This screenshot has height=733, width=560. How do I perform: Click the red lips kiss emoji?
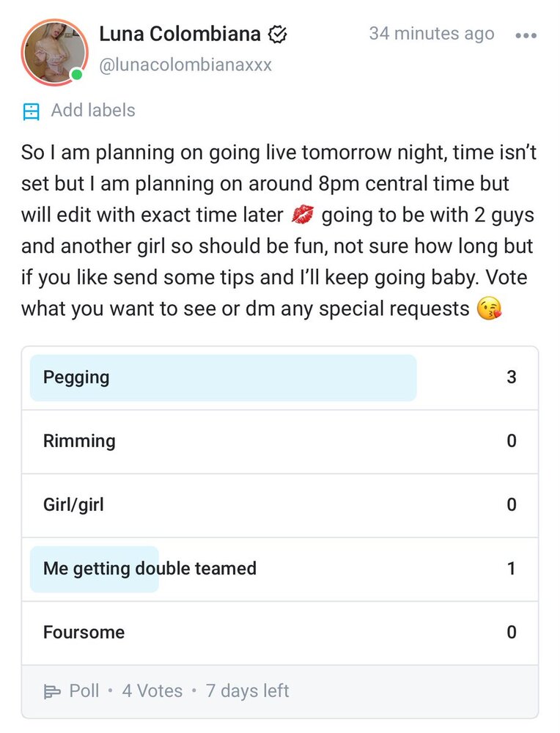click(302, 216)
